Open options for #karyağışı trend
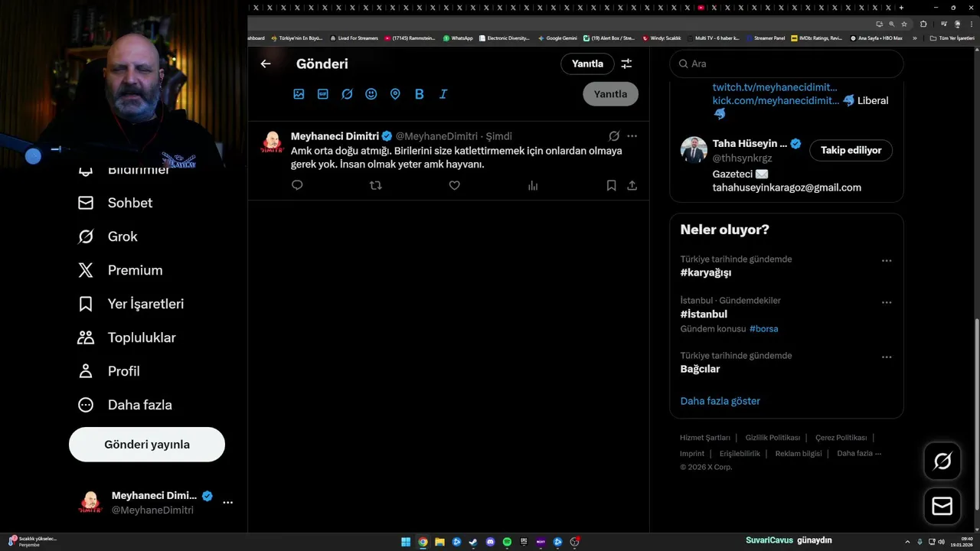The width and height of the screenshot is (980, 551). point(887,261)
